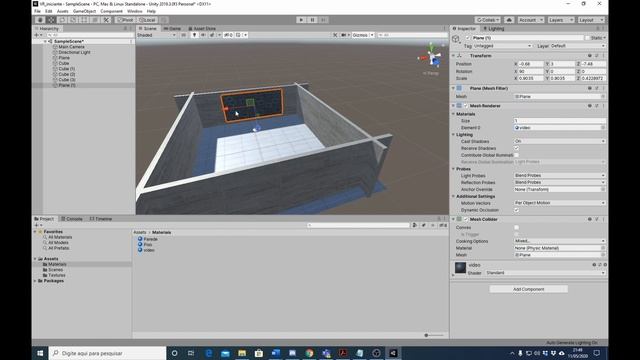Switch to the Asset Store tab
The width and height of the screenshot is (640, 360).
[202, 29]
